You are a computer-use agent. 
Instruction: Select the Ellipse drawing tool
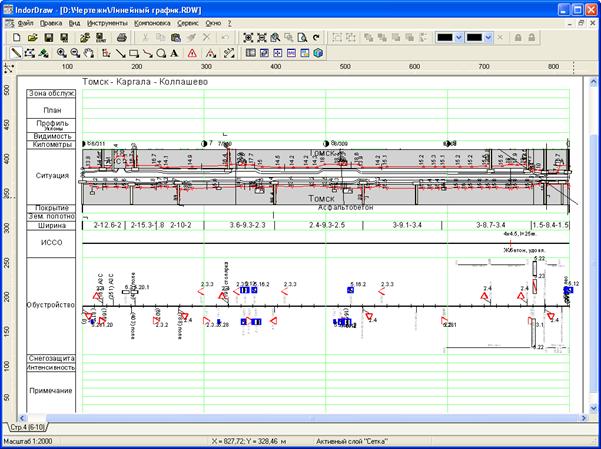[x=161, y=53]
